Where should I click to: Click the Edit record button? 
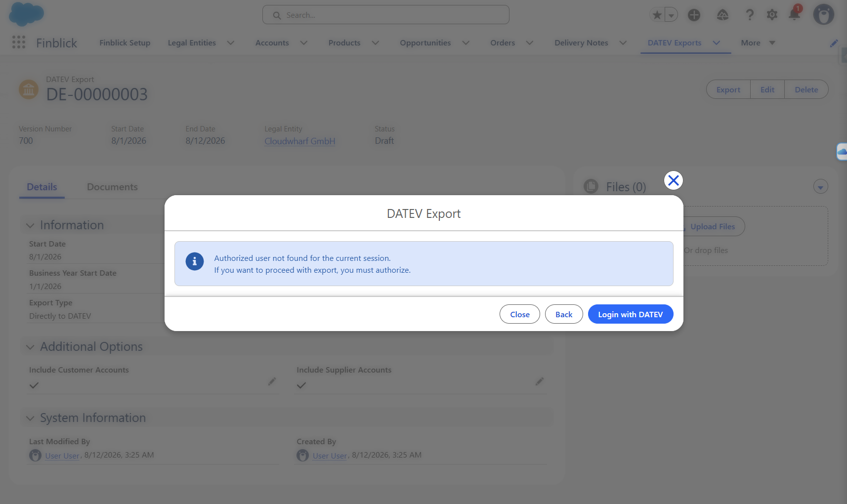click(767, 89)
